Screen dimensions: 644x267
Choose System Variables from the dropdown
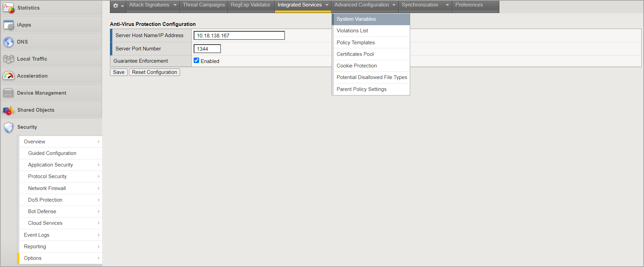(x=356, y=19)
